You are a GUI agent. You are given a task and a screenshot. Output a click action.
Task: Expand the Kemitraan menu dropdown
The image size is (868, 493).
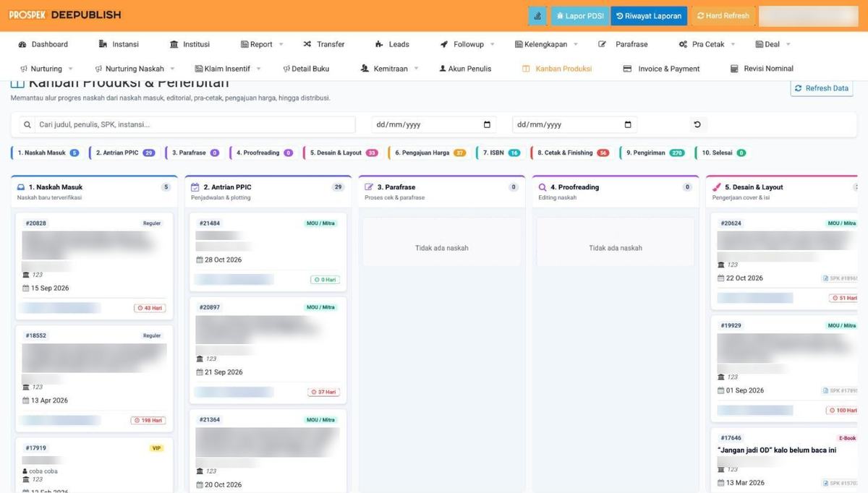point(416,69)
